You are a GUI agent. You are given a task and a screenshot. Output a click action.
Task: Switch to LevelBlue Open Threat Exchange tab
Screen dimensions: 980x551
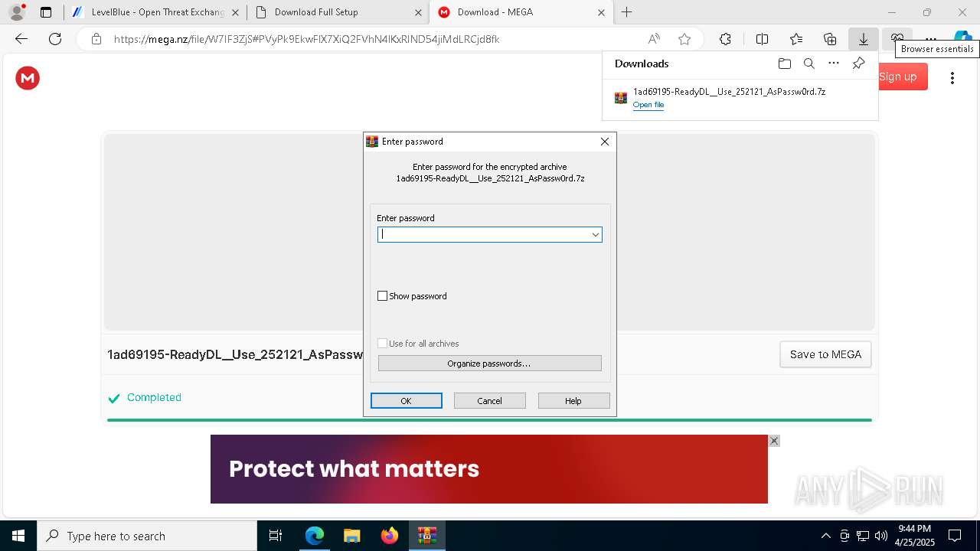click(158, 12)
